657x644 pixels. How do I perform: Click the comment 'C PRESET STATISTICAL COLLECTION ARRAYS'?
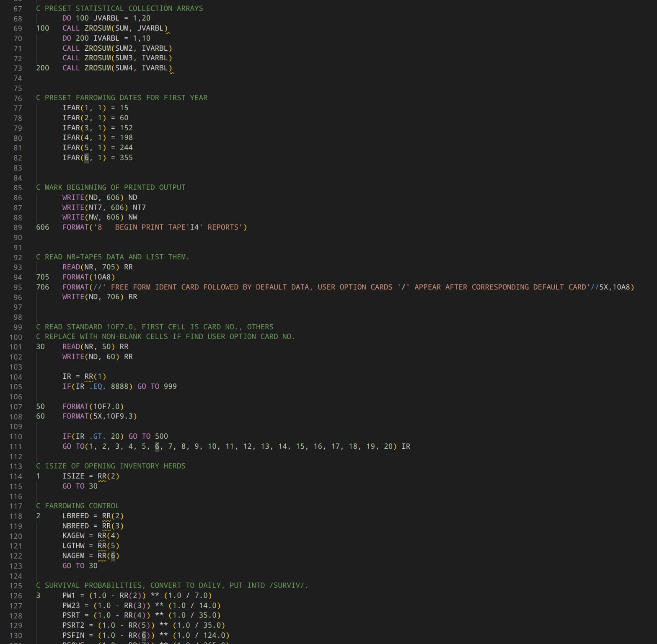119,8
